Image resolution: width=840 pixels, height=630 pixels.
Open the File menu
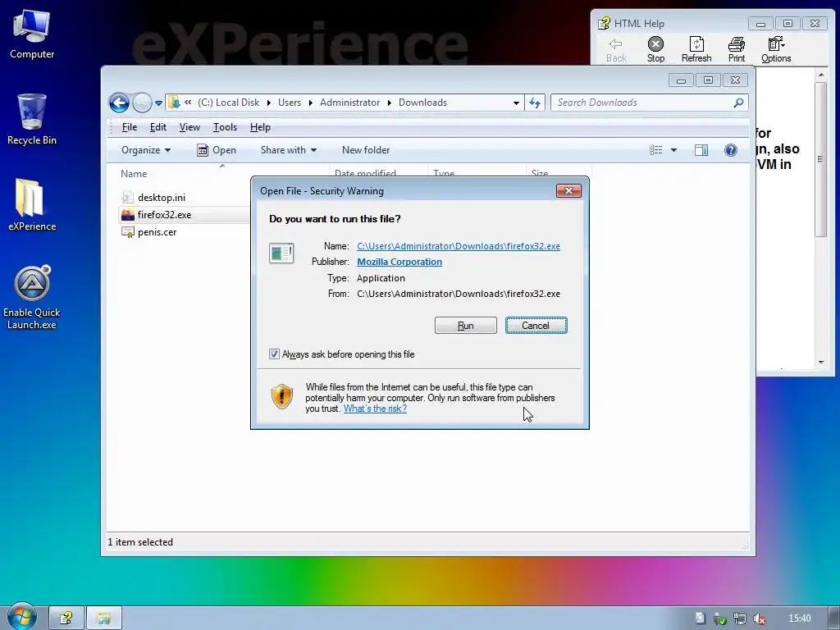click(129, 127)
